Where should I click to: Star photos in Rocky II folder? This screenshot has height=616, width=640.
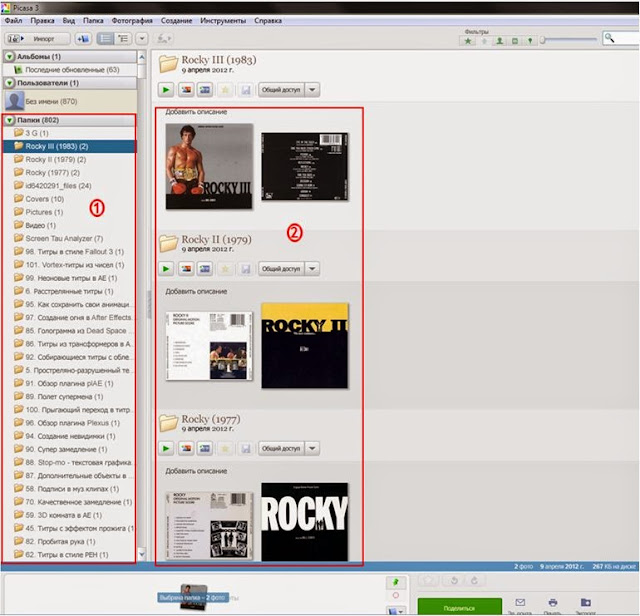pyautogui.click(x=225, y=269)
